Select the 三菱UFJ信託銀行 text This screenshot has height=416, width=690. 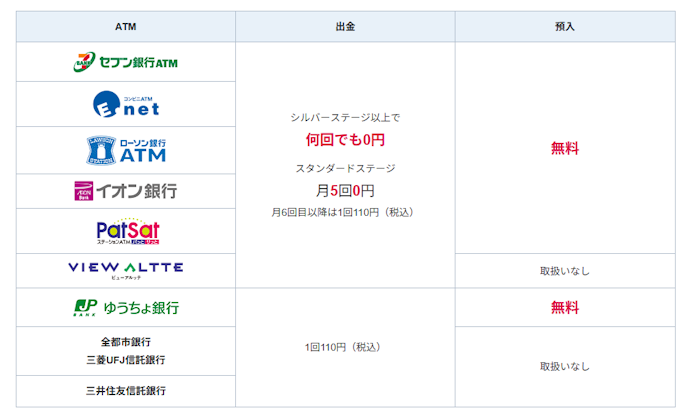click(126, 360)
